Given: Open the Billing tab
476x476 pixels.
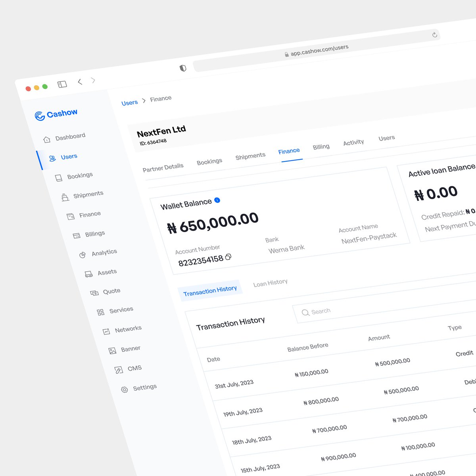Looking at the screenshot, I should (321, 147).
